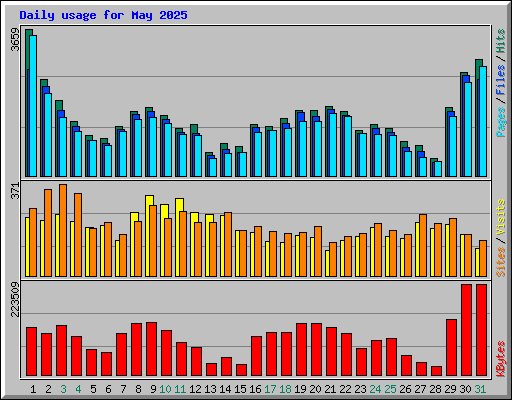Click the 223509 KBytes axis value
The image size is (512, 400).
click(15, 299)
